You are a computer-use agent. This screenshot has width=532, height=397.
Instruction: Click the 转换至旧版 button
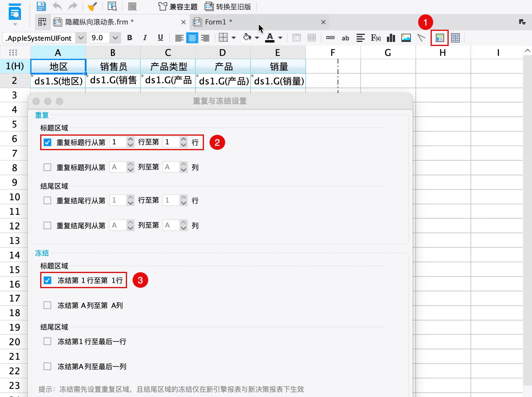(x=228, y=6)
